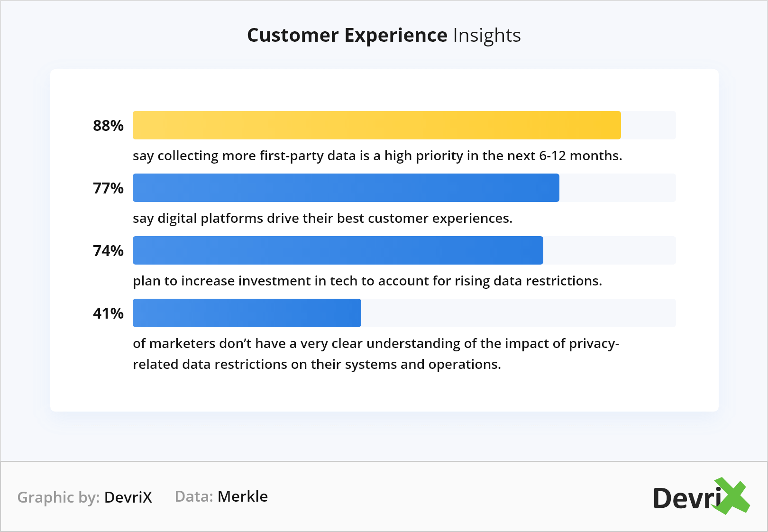768x532 pixels.
Task: Click the 'DevriX' name after 'Graphic by:'
Action: pyautogui.click(x=128, y=497)
